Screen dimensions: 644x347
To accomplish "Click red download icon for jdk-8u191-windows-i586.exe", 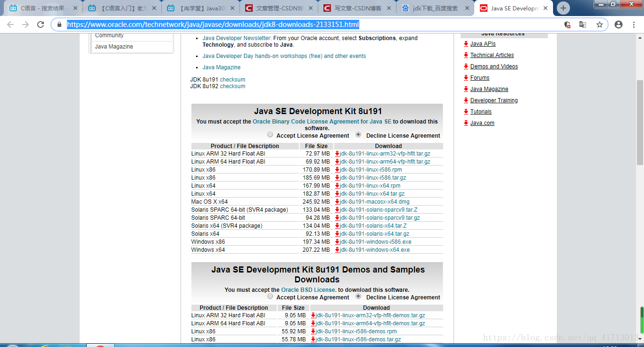I will click(338, 242).
